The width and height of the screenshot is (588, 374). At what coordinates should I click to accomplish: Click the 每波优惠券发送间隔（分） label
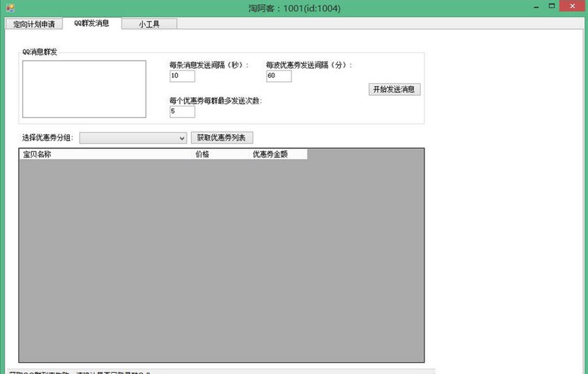pos(309,65)
